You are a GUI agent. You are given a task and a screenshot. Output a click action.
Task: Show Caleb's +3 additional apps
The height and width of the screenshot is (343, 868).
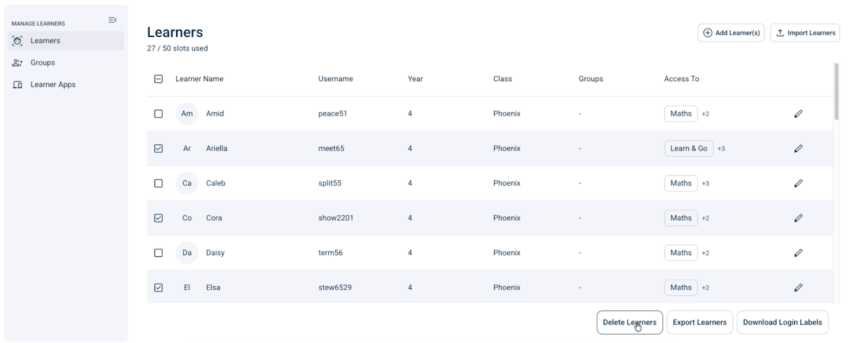click(x=705, y=183)
